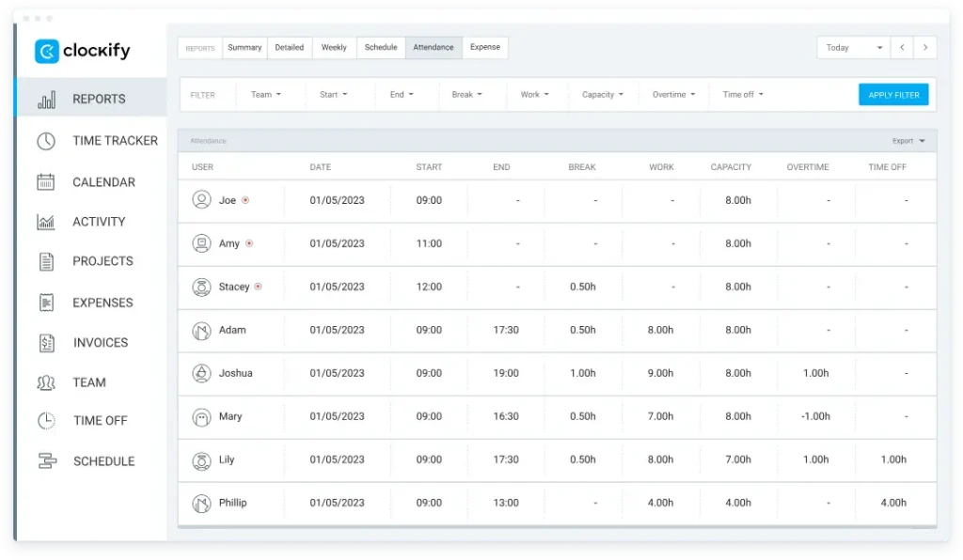Open the Time Off clock icon
The width and height of the screenshot is (963, 560).
pyautogui.click(x=45, y=420)
